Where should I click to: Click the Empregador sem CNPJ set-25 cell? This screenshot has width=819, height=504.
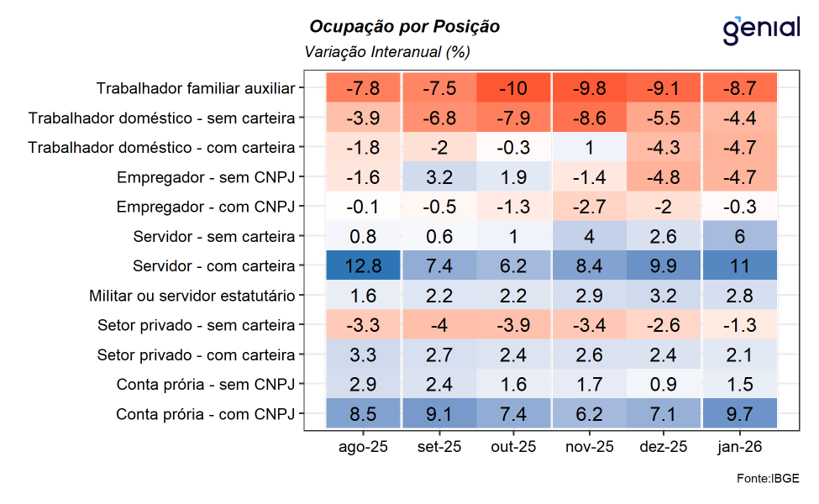click(x=439, y=177)
